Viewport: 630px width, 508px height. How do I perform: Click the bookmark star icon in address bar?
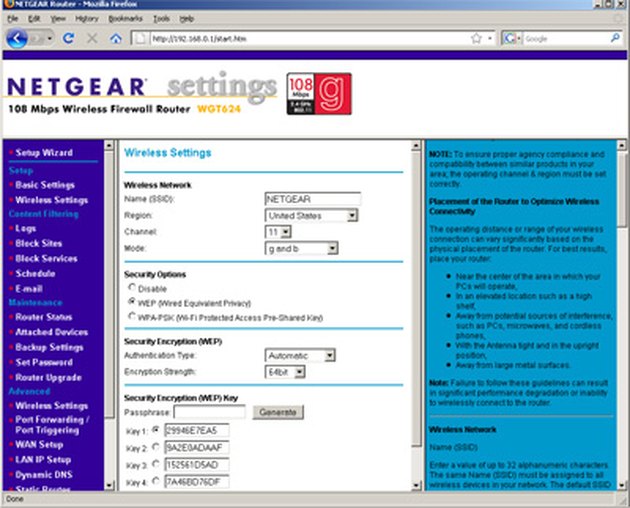point(476,39)
